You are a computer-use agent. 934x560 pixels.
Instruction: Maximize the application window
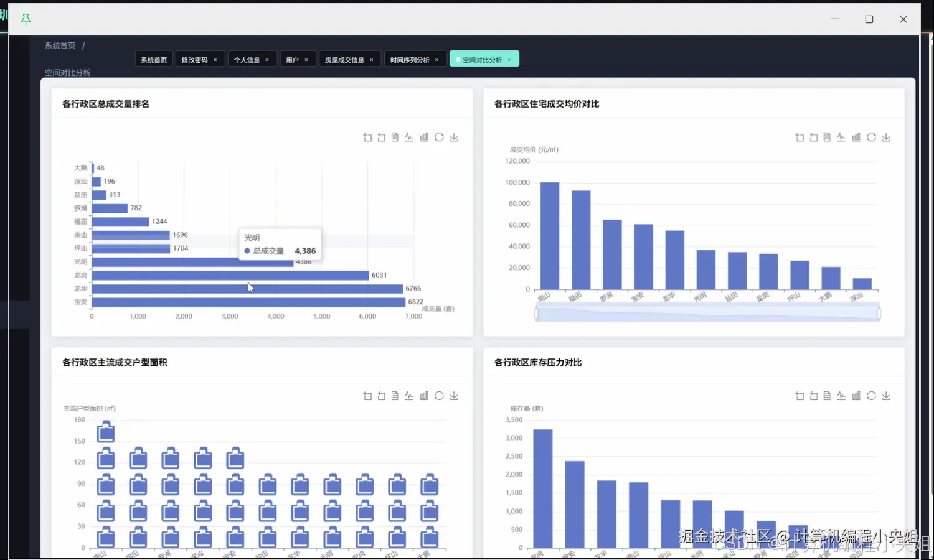[x=869, y=19]
